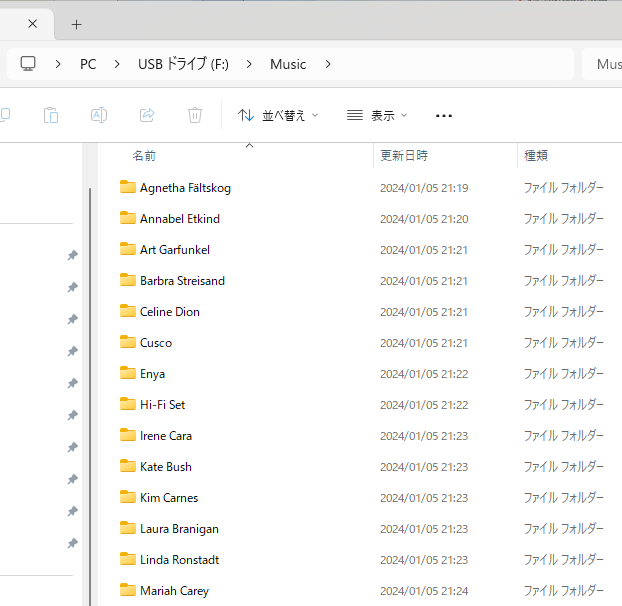Expand chevron after USB ドライブ (F:) breadcrumb
Viewport: 622px width, 606px height.
(249, 64)
